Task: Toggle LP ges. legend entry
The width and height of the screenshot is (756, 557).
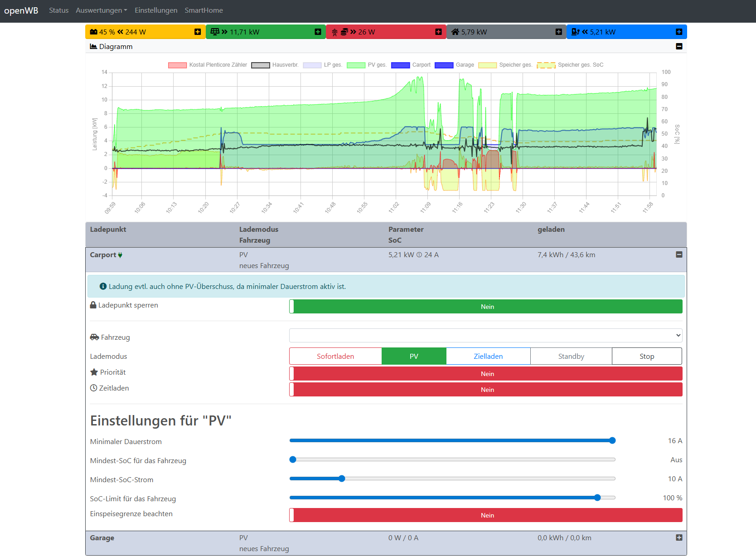Action: click(322, 65)
